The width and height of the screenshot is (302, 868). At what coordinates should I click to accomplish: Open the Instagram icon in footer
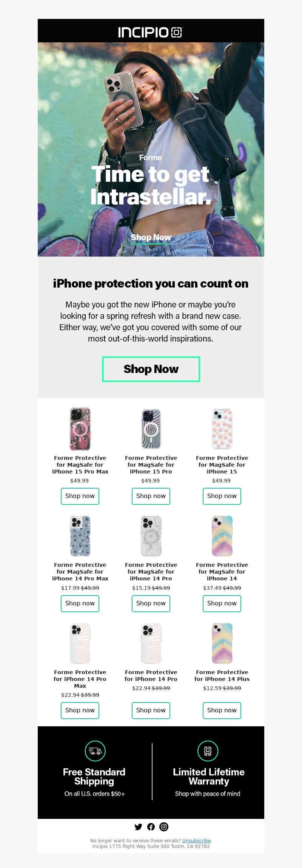[x=164, y=827]
